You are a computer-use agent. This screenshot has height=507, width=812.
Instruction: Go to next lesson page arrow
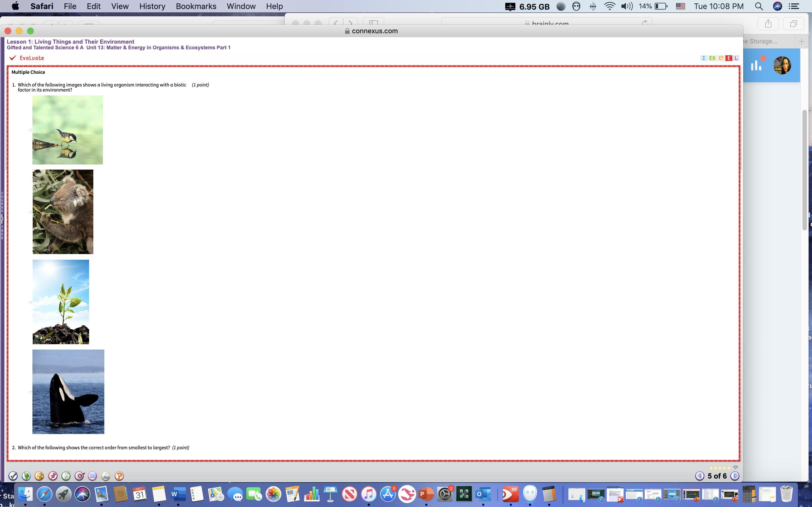click(734, 476)
